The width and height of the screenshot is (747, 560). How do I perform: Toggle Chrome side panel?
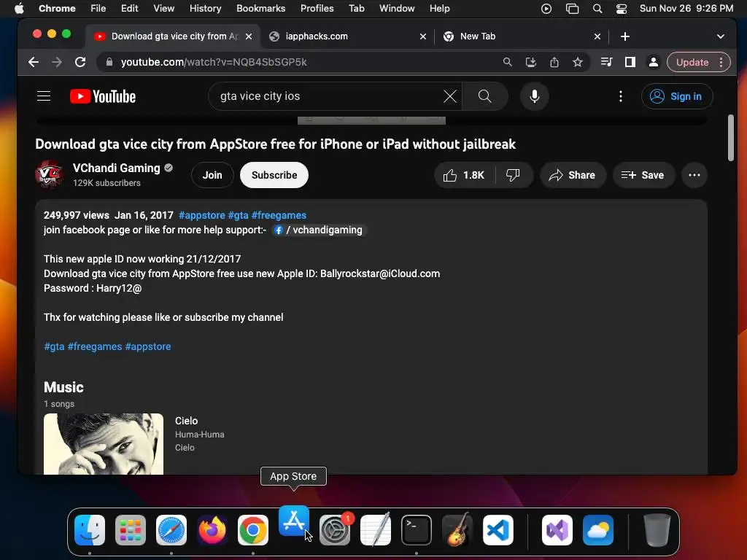630,62
